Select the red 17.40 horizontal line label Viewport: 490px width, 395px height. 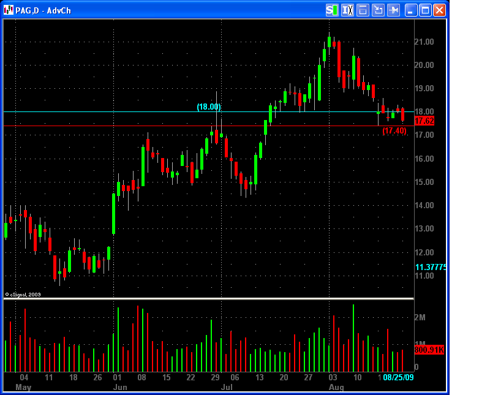click(x=394, y=131)
